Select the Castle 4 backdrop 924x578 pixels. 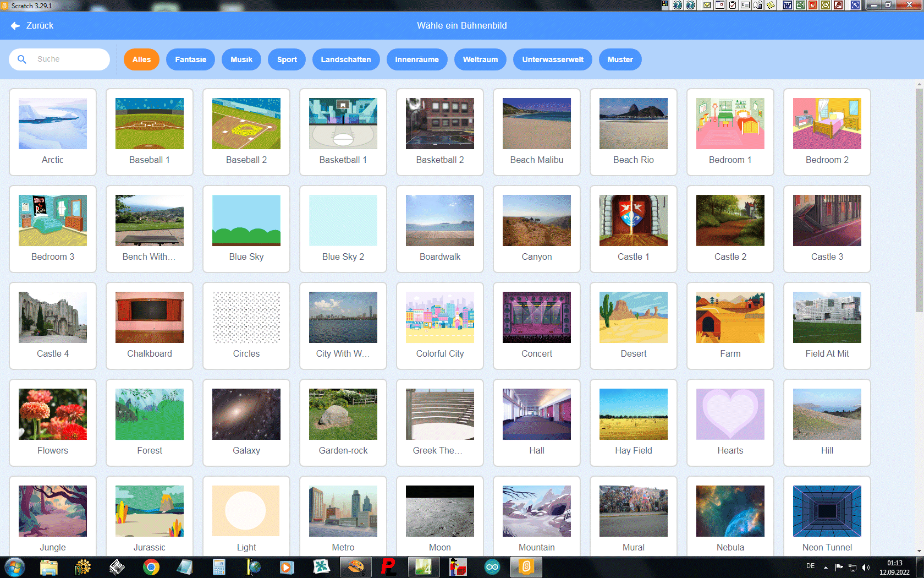[x=53, y=326]
